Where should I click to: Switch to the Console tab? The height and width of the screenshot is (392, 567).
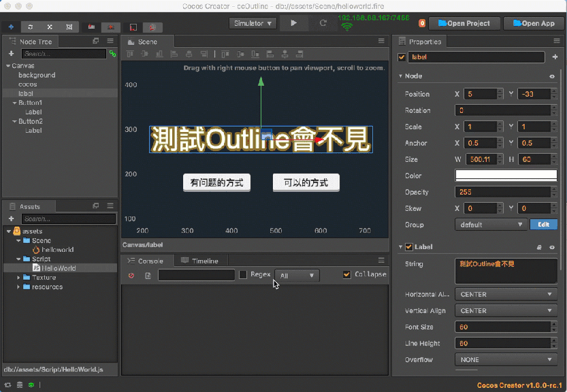tap(147, 261)
